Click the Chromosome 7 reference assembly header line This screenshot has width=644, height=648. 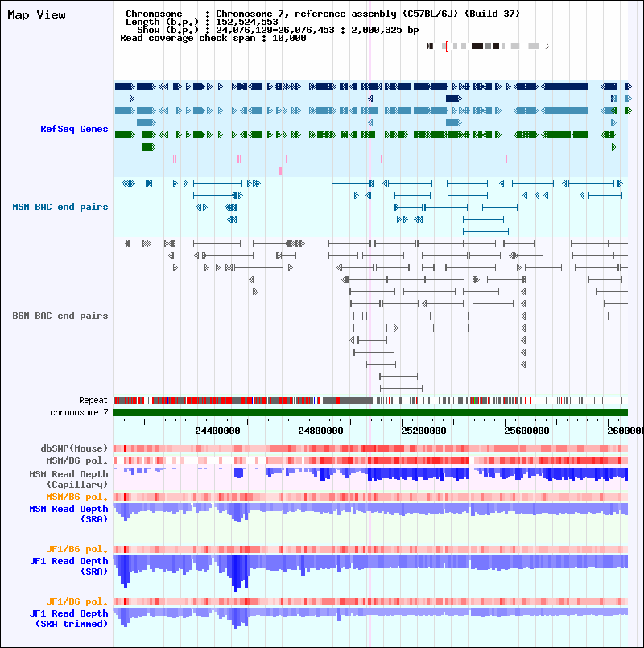(x=323, y=14)
